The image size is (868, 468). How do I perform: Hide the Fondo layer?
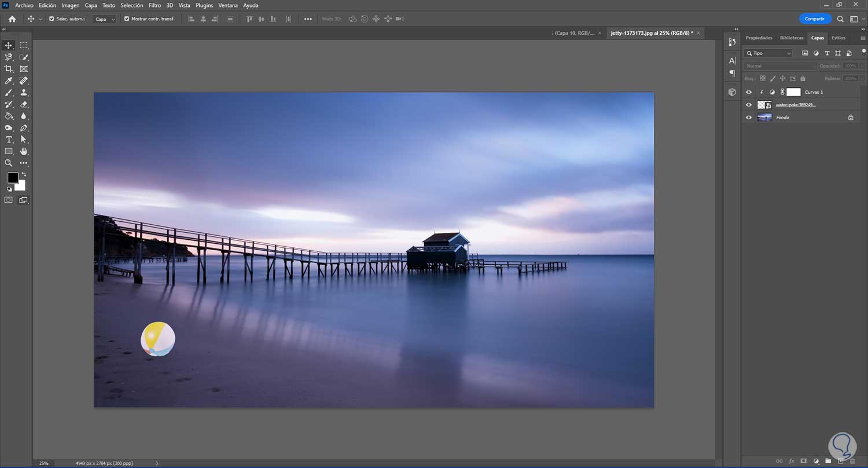coord(749,118)
